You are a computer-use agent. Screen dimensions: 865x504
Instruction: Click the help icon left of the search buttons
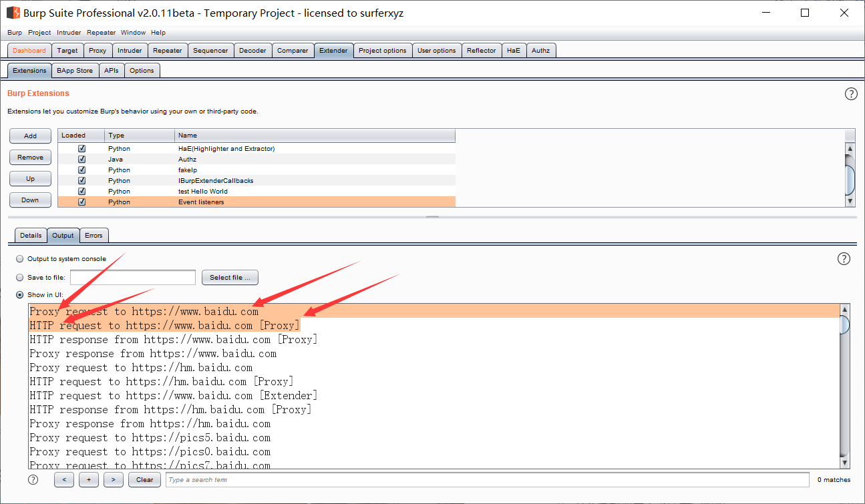33,479
